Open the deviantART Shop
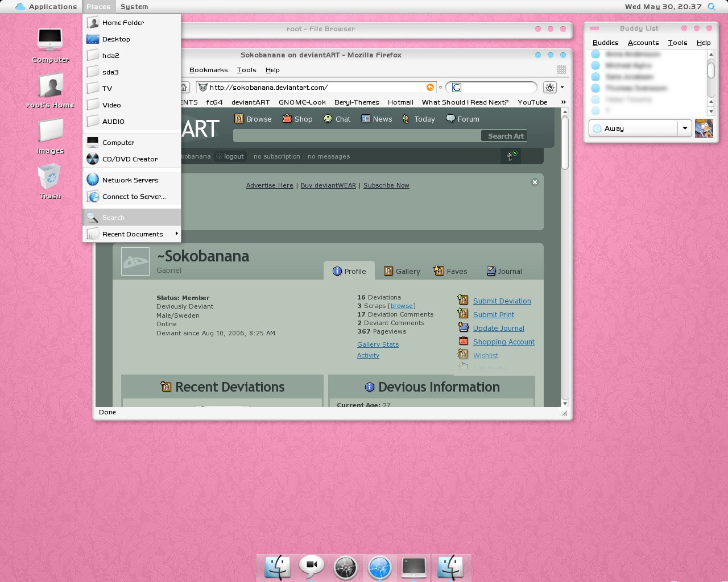The image size is (728, 582). (x=297, y=119)
